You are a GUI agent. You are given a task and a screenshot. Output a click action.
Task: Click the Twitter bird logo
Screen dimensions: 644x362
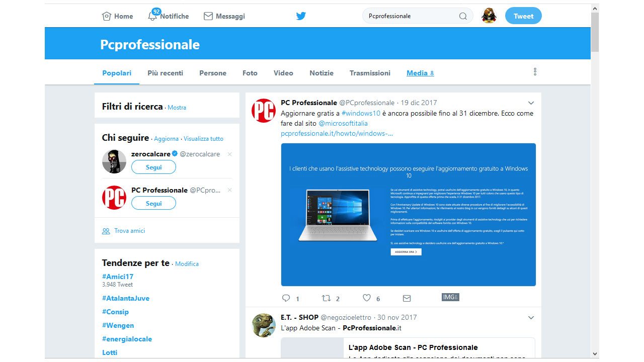pyautogui.click(x=301, y=16)
